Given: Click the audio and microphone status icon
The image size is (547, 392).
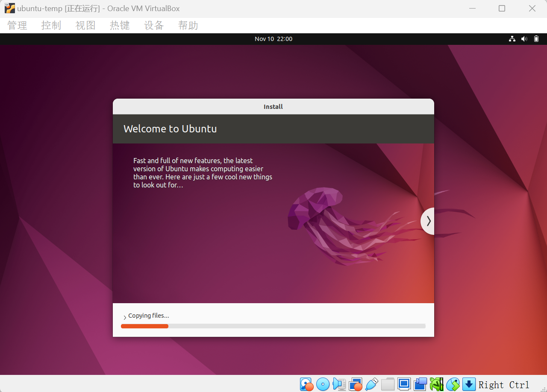Looking at the screenshot, I should pyautogui.click(x=339, y=384).
